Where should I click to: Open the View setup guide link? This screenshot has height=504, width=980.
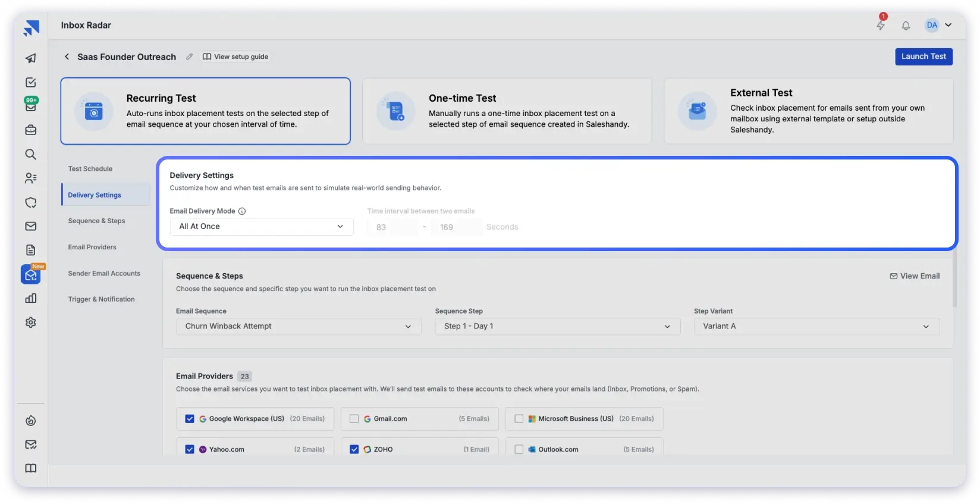(x=235, y=57)
